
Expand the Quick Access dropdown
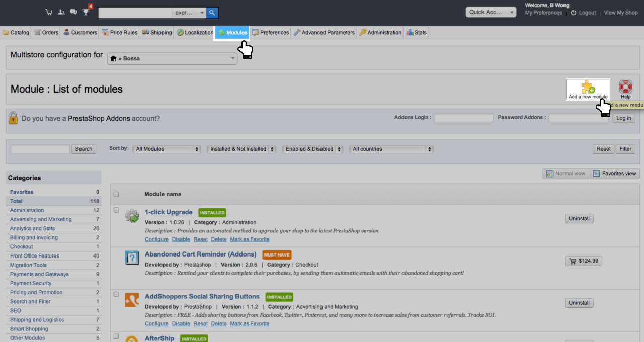[x=492, y=12]
